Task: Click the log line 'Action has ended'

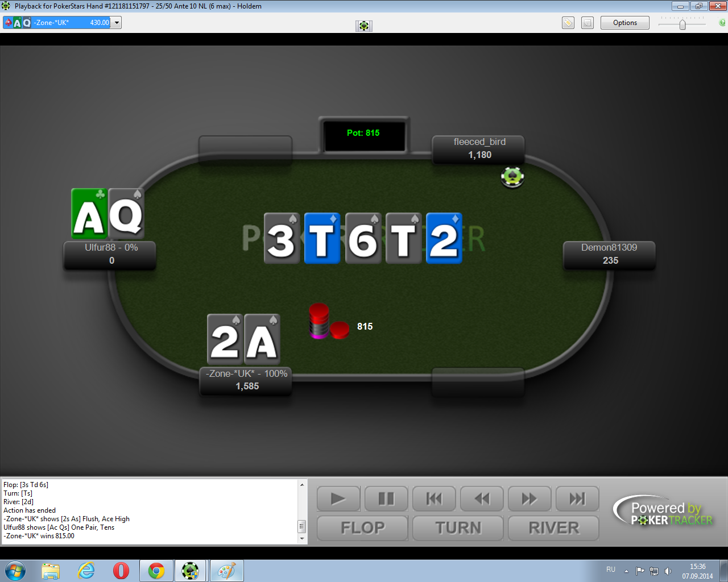Action: pyautogui.click(x=30, y=510)
